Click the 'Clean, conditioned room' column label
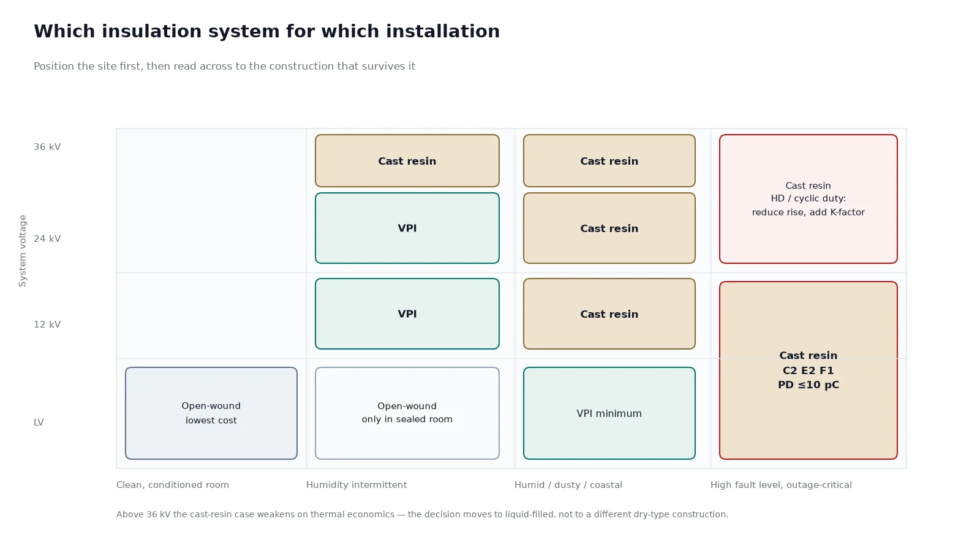The image size is (980, 551). point(173,485)
